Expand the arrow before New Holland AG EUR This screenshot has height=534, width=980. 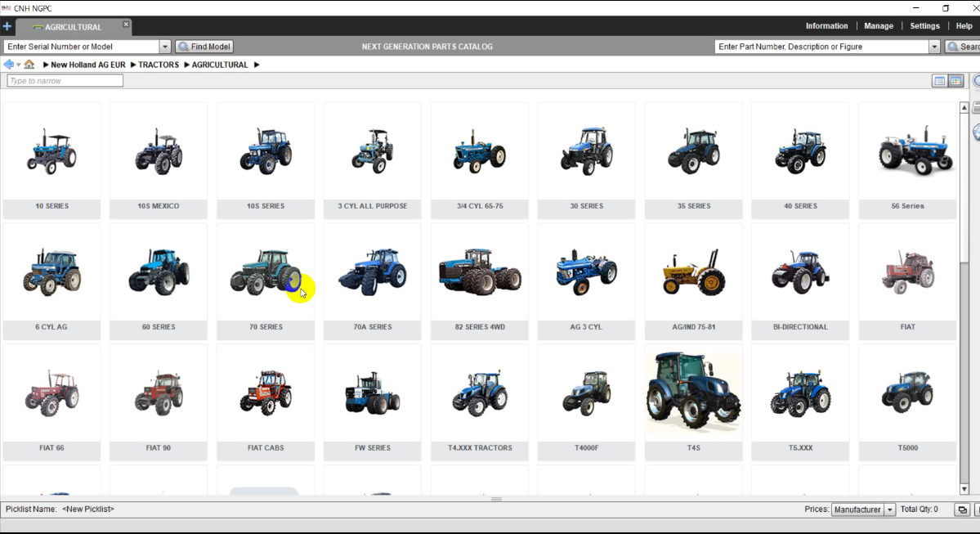click(46, 65)
